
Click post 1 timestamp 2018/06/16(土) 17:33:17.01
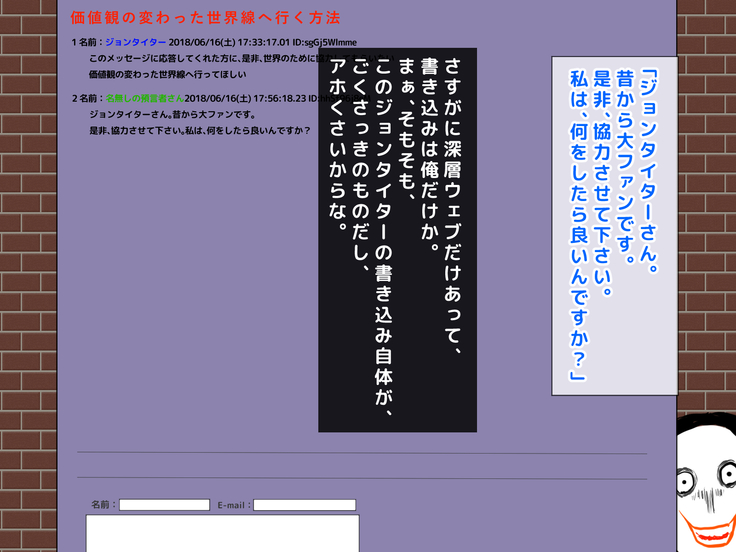(x=229, y=42)
